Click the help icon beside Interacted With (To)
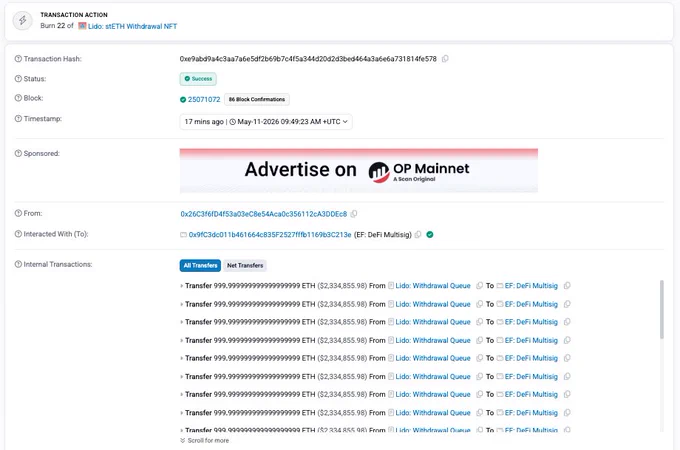This screenshot has width=680, height=450. point(18,234)
